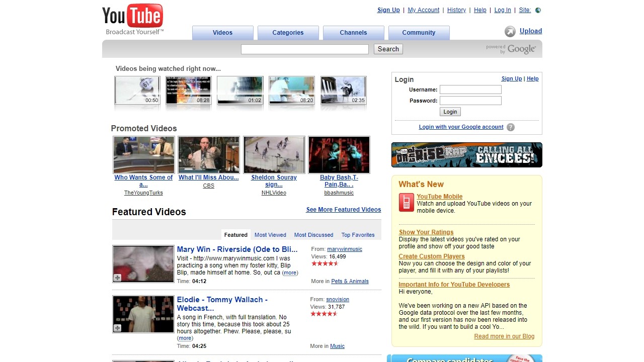
Task: Open the NHLVideo hockey thumbnail
Action: pos(274,155)
